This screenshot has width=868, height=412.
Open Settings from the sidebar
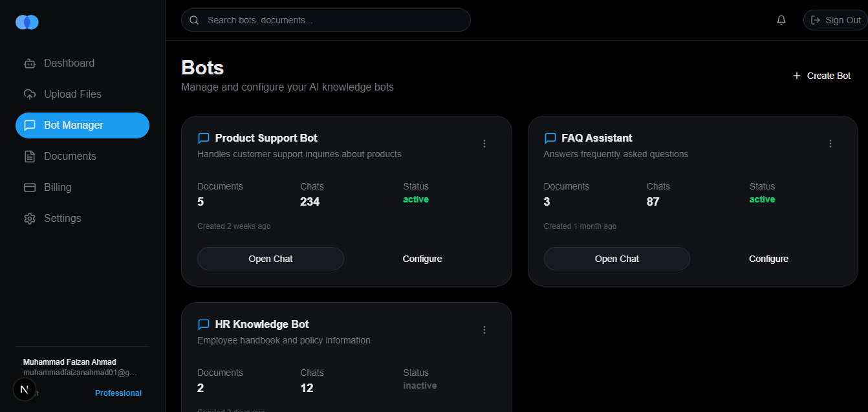pyautogui.click(x=62, y=219)
